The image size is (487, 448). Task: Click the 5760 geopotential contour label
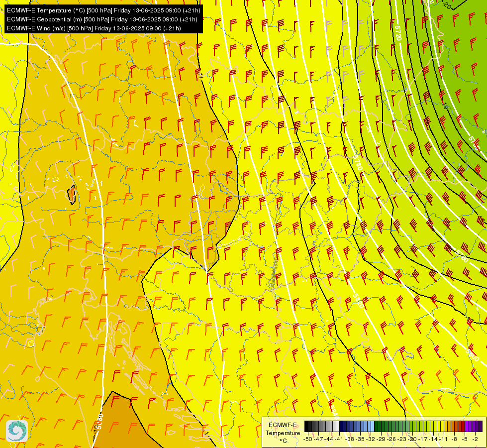[x=462, y=256]
